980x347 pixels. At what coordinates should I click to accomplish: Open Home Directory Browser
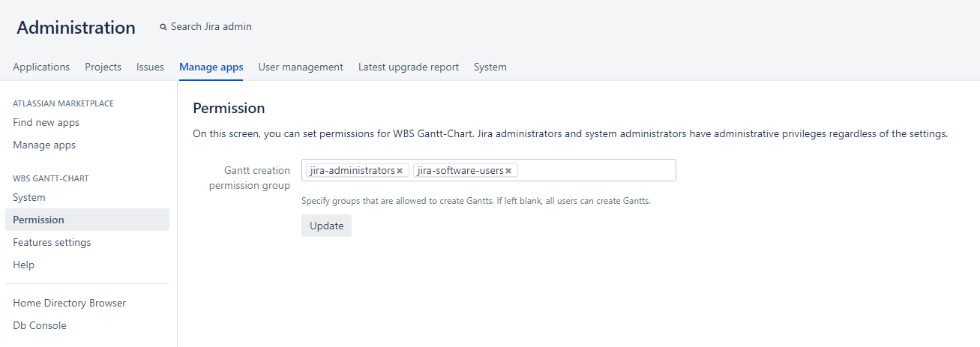[x=69, y=303]
